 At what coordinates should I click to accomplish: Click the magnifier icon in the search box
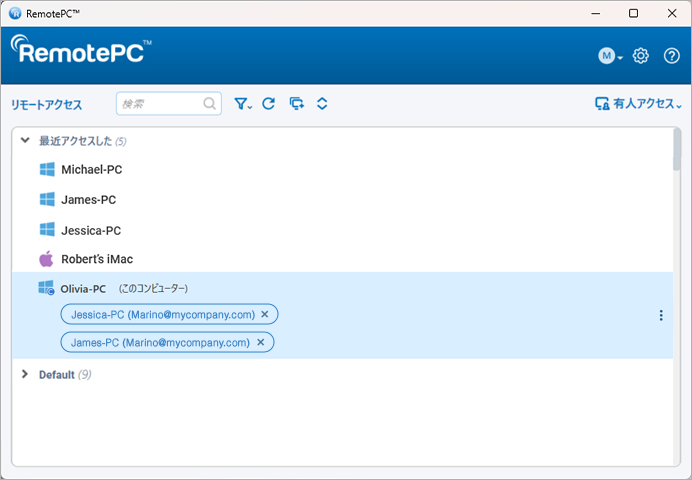tap(210, 104)
